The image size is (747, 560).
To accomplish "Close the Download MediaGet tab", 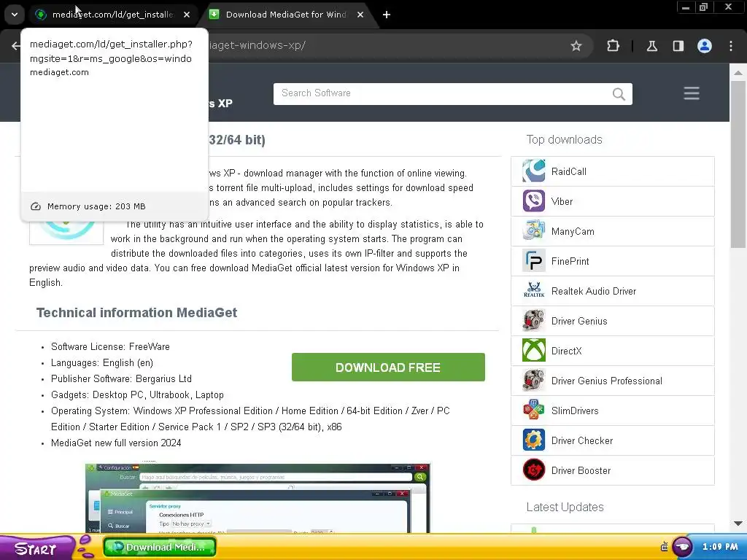I will pos(360,15).
